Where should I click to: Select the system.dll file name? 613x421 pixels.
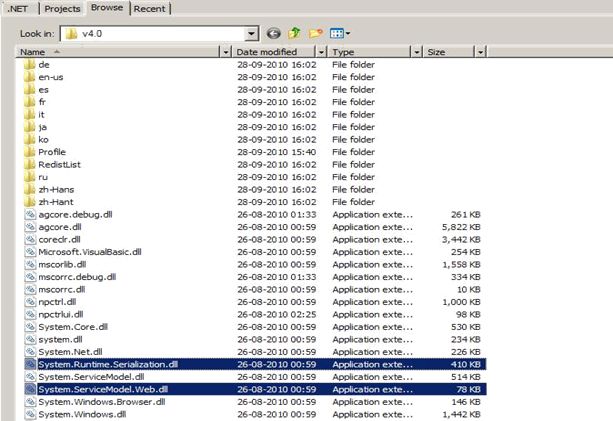(x=60, y=340)
